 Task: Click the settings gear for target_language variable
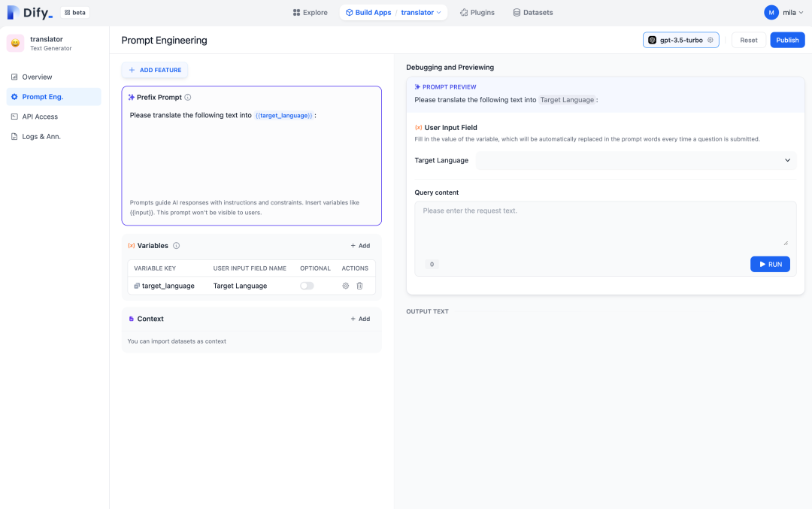[346, 286]
